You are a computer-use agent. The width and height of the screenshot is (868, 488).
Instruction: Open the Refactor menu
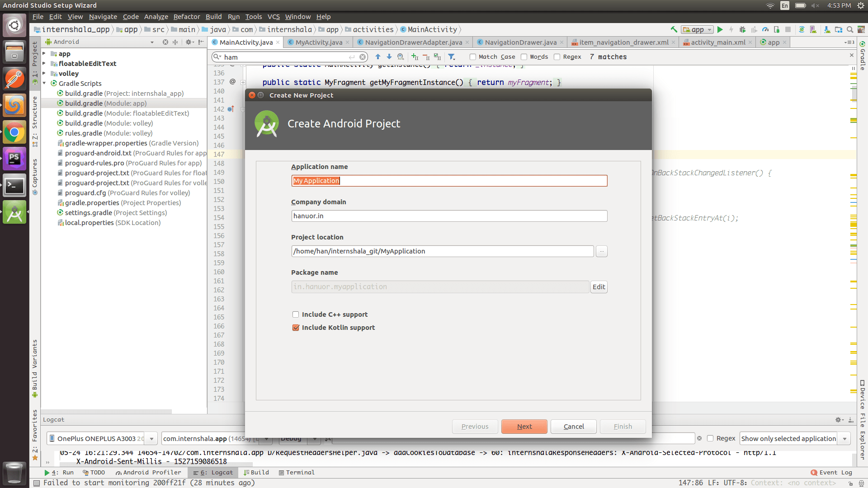pyautogui.click(x=186, y=17)
